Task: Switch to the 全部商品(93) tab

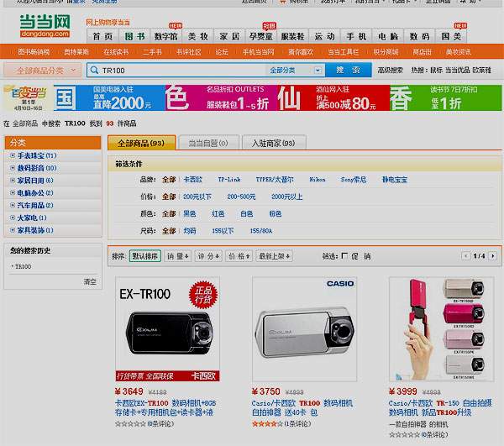Action: [x=141, y=143]
